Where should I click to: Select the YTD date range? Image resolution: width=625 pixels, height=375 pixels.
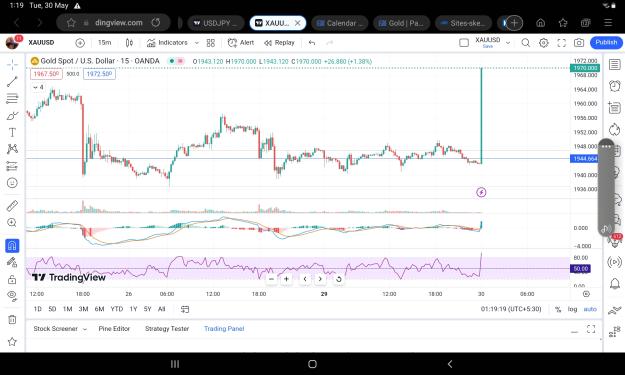(x=116, y=309)
